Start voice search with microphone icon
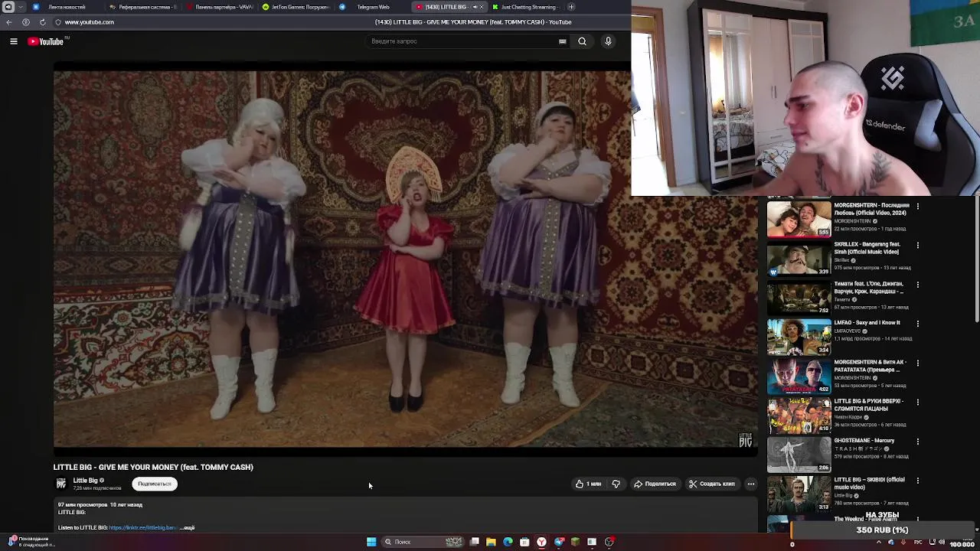Viewport: 980px width, 551px height. click(608, 41)
